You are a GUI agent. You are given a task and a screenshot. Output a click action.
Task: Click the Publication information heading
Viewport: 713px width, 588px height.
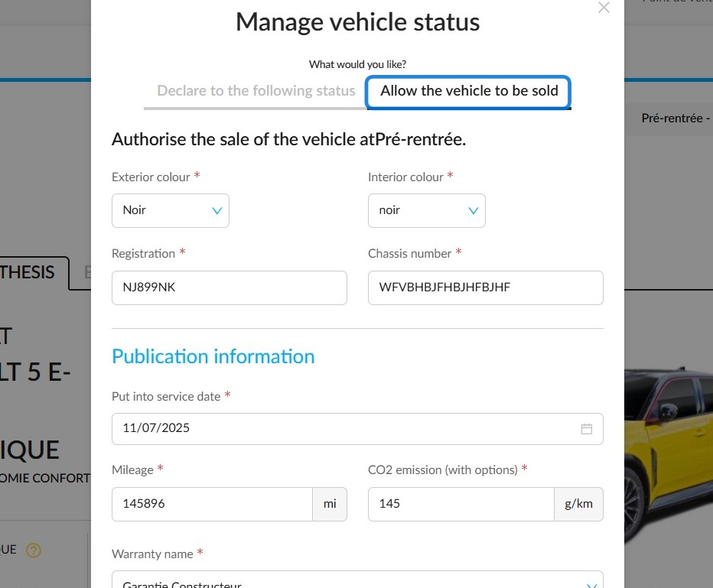point(213,357)
